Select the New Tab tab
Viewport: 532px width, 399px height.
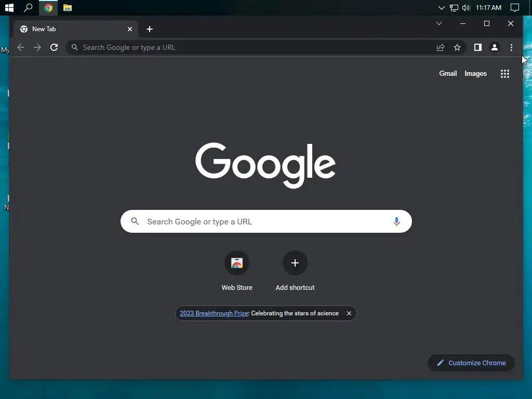coord(76,29)
